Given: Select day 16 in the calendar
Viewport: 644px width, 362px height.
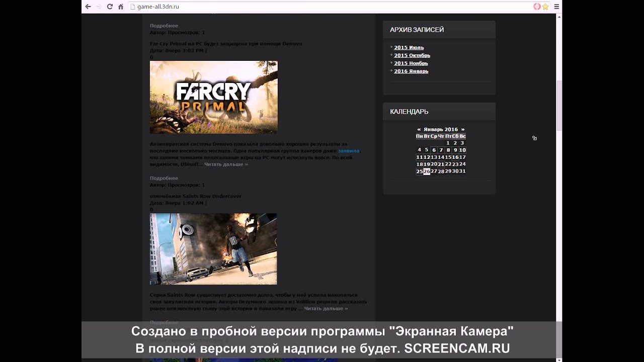Looking at the screenshot, I should (x=455, y=157).
